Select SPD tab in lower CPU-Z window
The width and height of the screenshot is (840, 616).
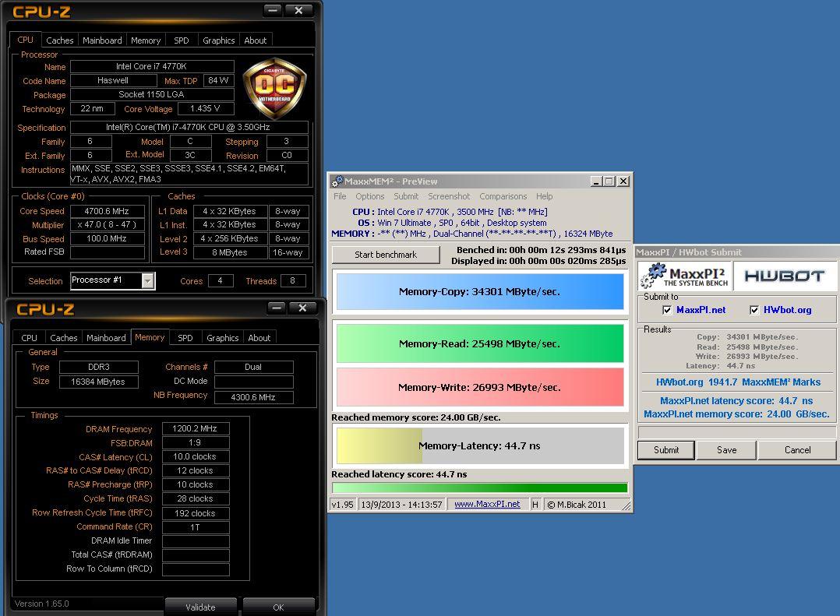pyautogui.click(x=185, y=338)
